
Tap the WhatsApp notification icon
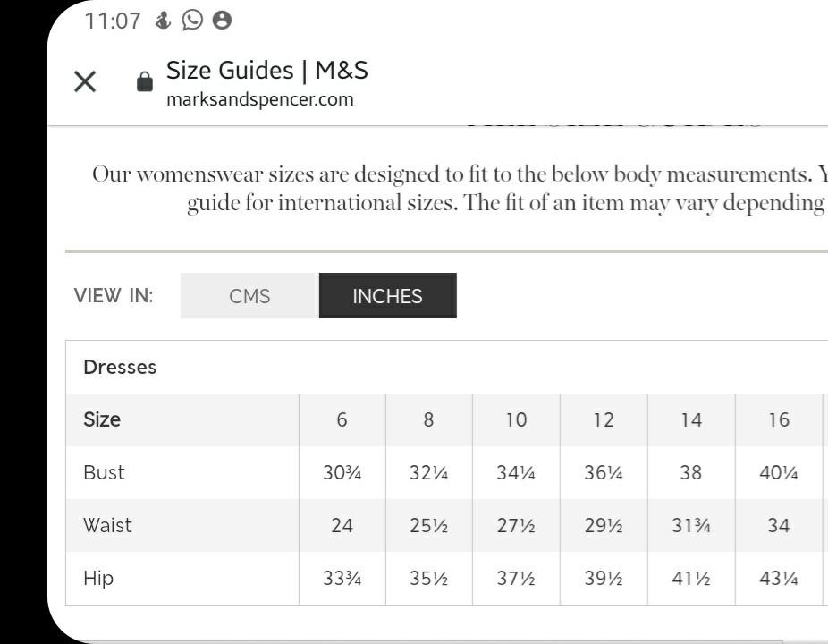pyautogui.click(x=193, y=20)
